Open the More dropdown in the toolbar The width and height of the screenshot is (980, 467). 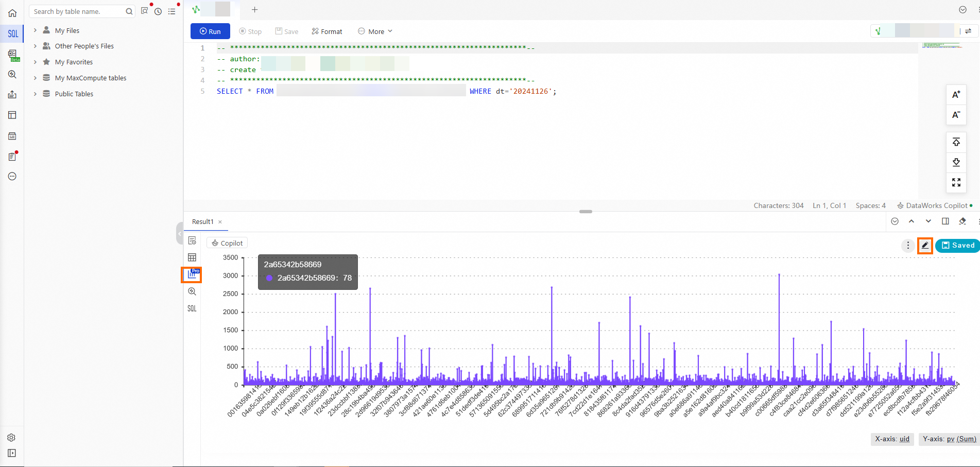tap(375, 31)
